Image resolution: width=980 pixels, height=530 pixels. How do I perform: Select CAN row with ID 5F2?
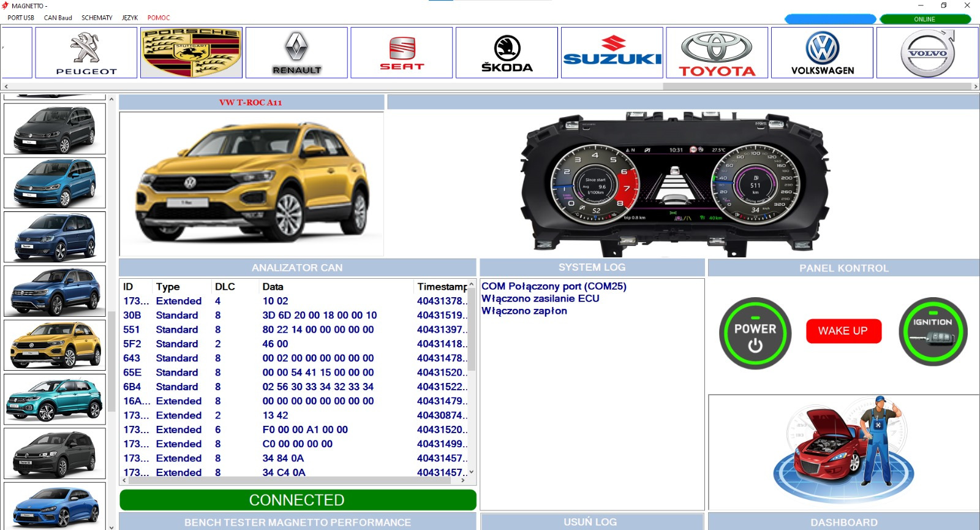click(295, 344)
